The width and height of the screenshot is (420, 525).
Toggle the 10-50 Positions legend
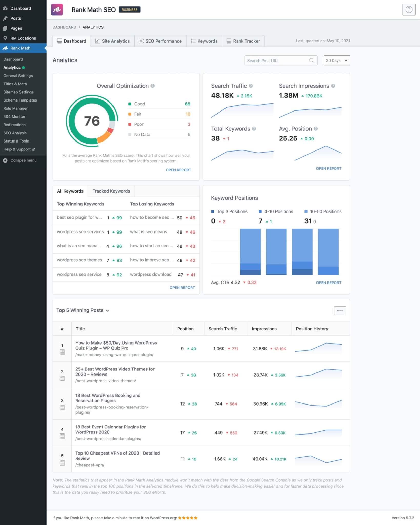323,211
